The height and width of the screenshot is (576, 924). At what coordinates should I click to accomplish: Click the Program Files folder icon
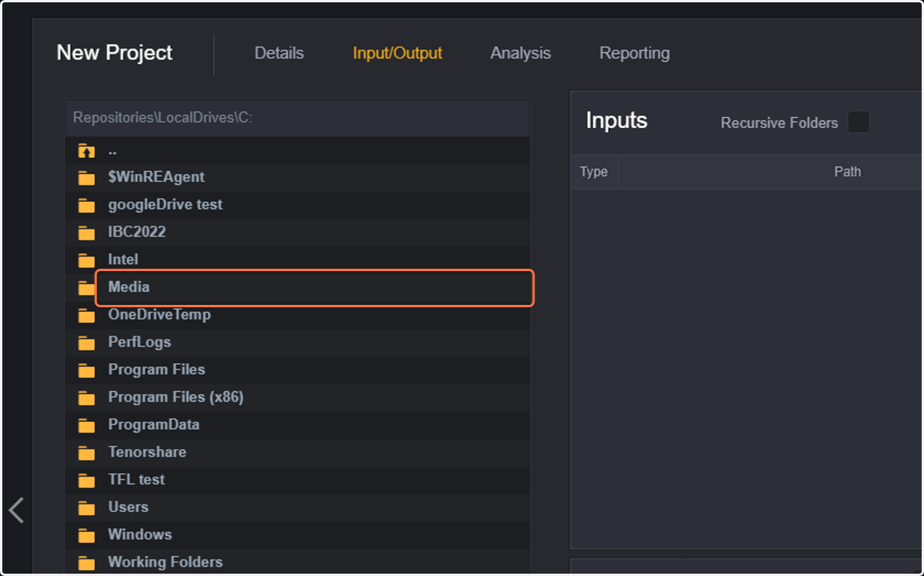click(86, 370)
